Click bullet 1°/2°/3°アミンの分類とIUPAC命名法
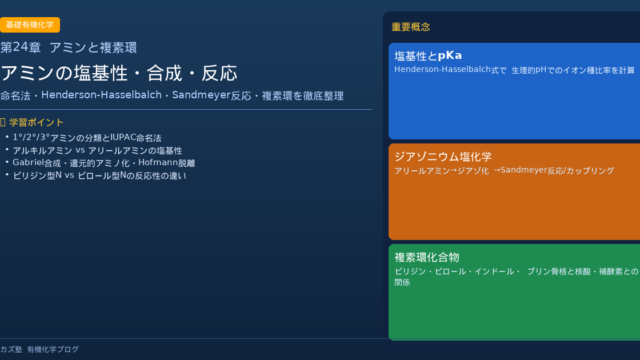 87,138
